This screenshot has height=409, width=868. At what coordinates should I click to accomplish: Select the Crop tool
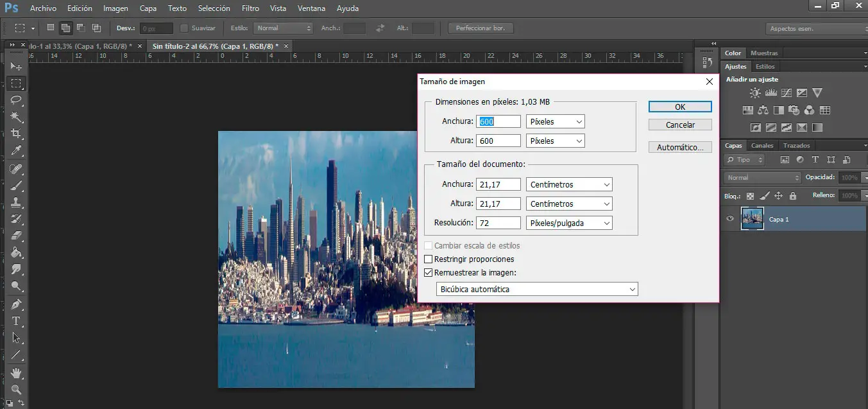17,134
